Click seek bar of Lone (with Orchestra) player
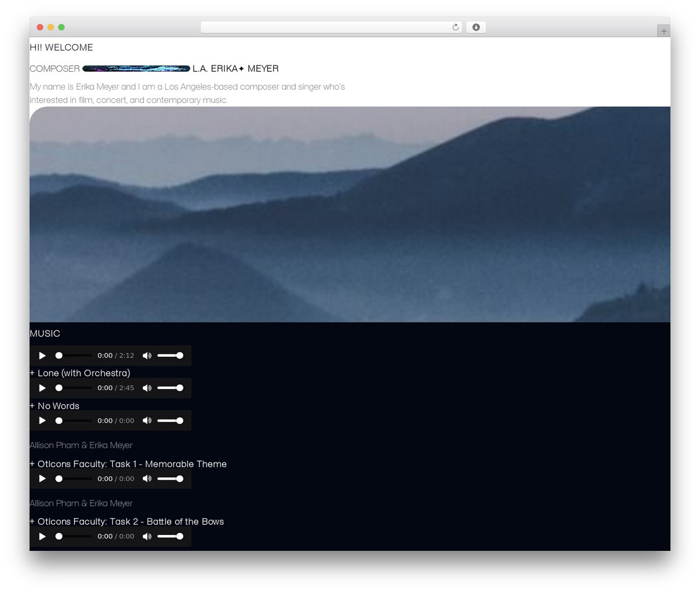700x593 pixels. [74, 388]
